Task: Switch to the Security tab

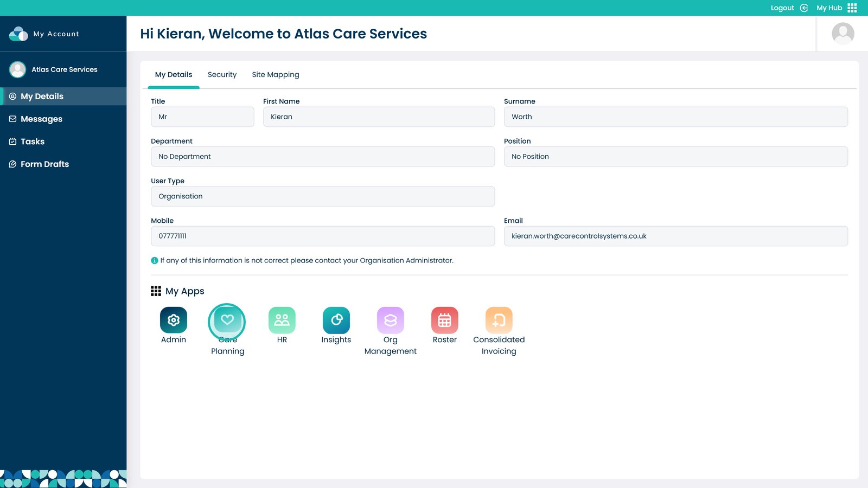Action: [x=222, y=74]
